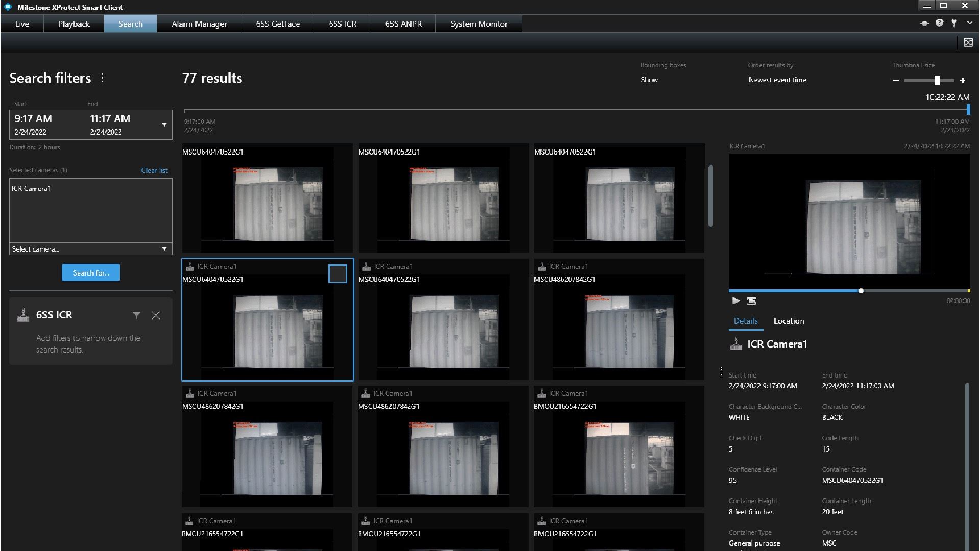Open the 6SS ANPR tab
Viewport: 980px width, 551px height.
tap(403, 24)
